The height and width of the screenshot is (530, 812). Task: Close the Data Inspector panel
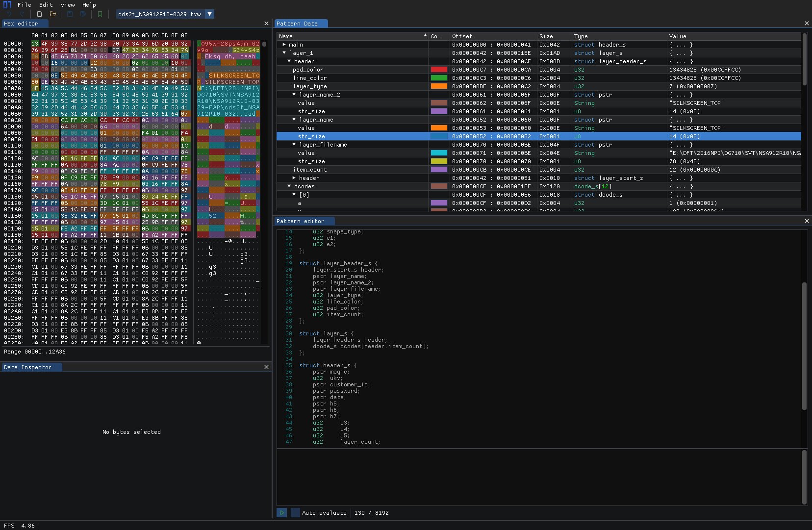266,367
